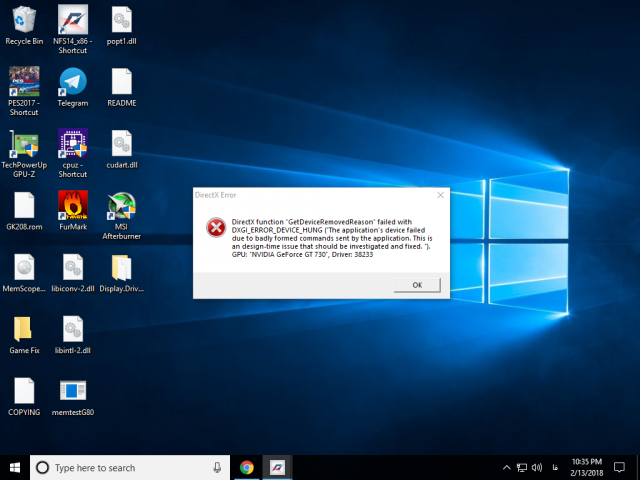
Task: Click the search microphone icon
Action: pyautogui.click(x=217, y=467)
